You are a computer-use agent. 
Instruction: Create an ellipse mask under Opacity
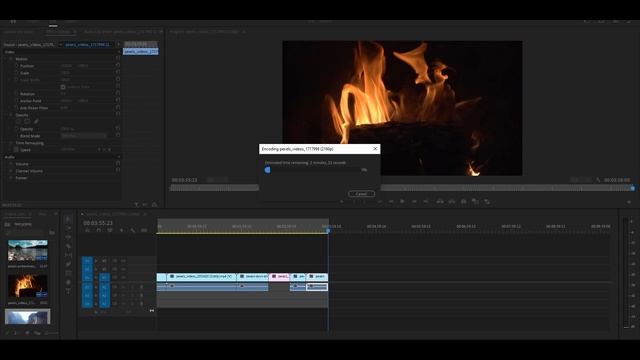point(18,122)
